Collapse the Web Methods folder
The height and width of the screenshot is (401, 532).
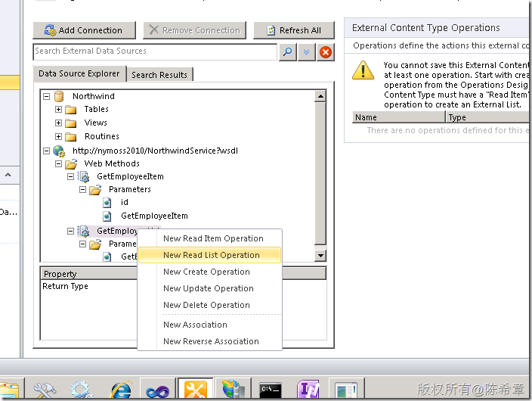click(x=58, y=163)
